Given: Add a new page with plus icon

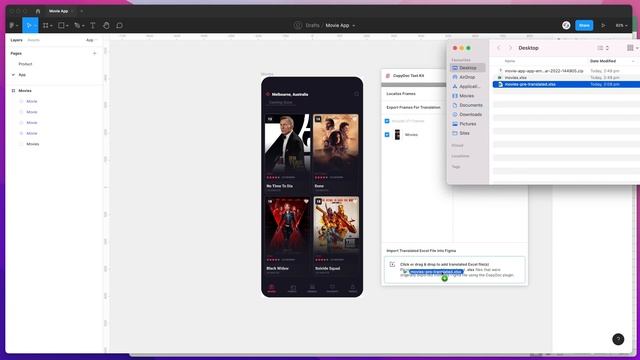Looking at the screenshot, I should pyautogui.click(x=95, y=53).
